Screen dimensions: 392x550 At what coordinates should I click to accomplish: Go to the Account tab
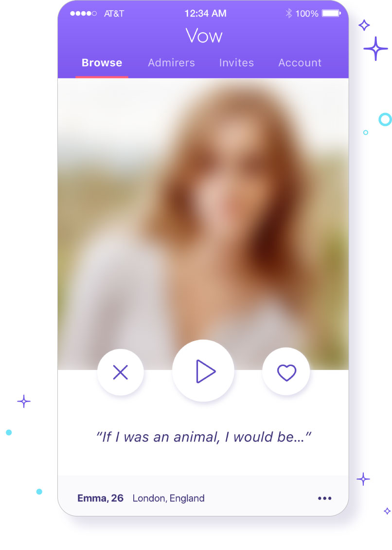tap(300, 62)
